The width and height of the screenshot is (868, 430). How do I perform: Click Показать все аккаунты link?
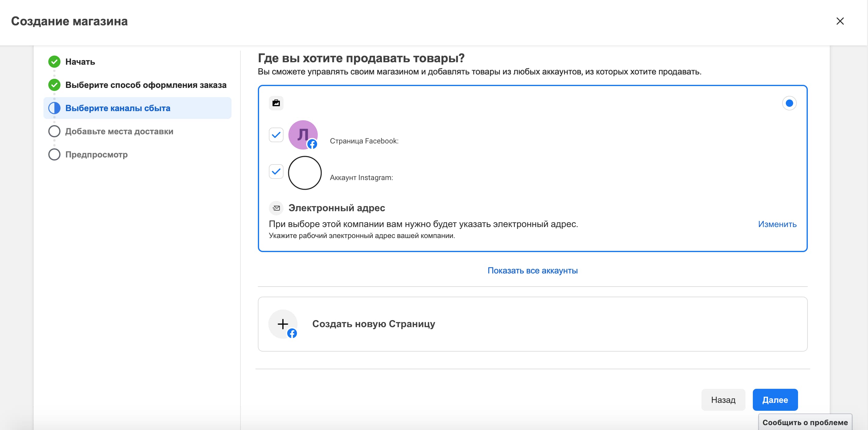coord(533,270)
